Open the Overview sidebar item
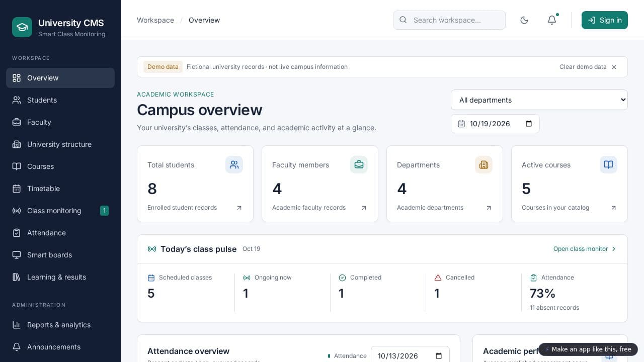The image size is (644, 362). tap(60, 78)
